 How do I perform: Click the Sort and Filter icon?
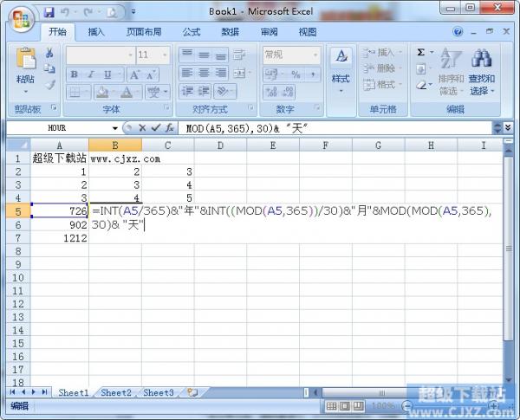pyautogui.click(x=451, y=68)
